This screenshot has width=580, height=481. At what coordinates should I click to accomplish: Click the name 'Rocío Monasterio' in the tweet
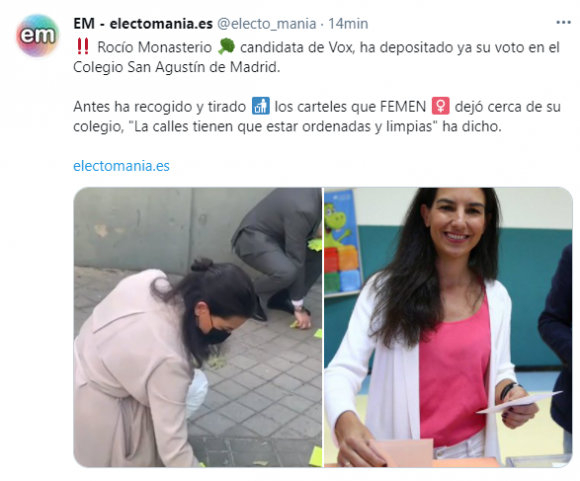coord(154,47)
